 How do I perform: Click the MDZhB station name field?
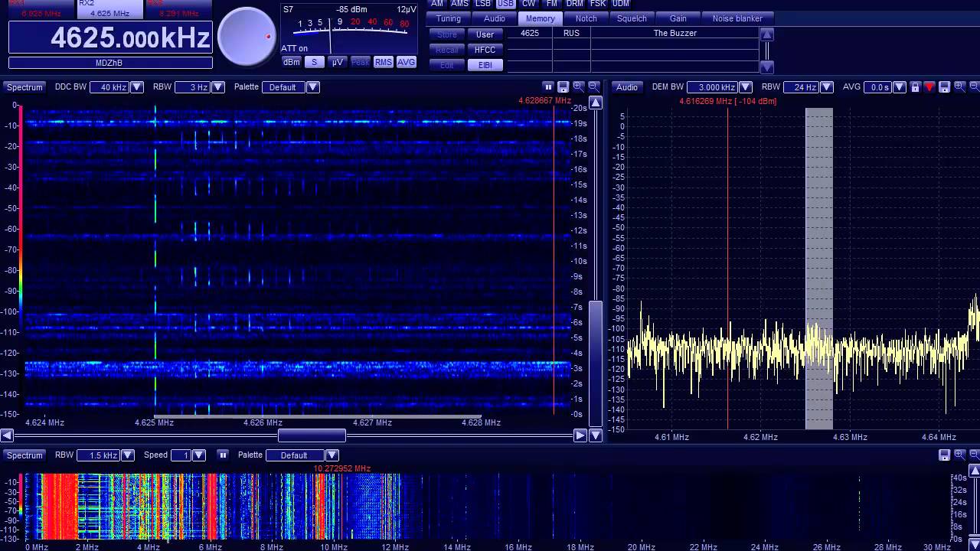click(110, 63)
